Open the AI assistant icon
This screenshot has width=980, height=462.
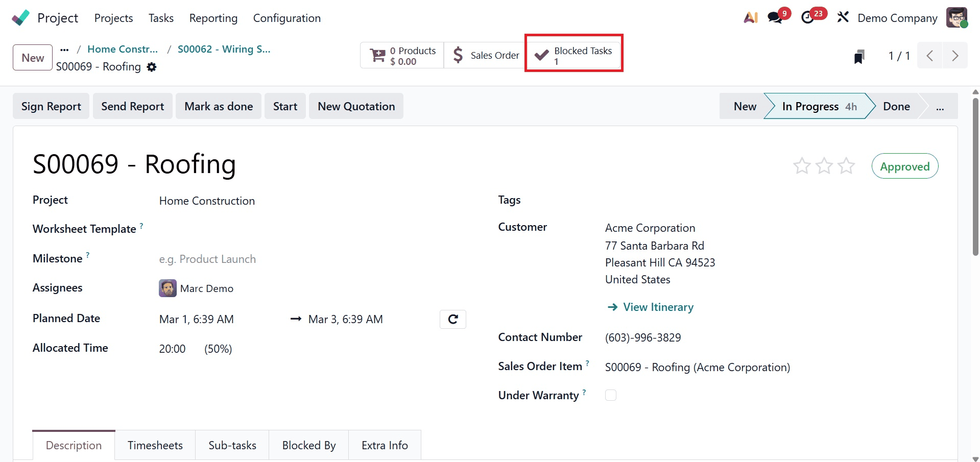(750, 17)
